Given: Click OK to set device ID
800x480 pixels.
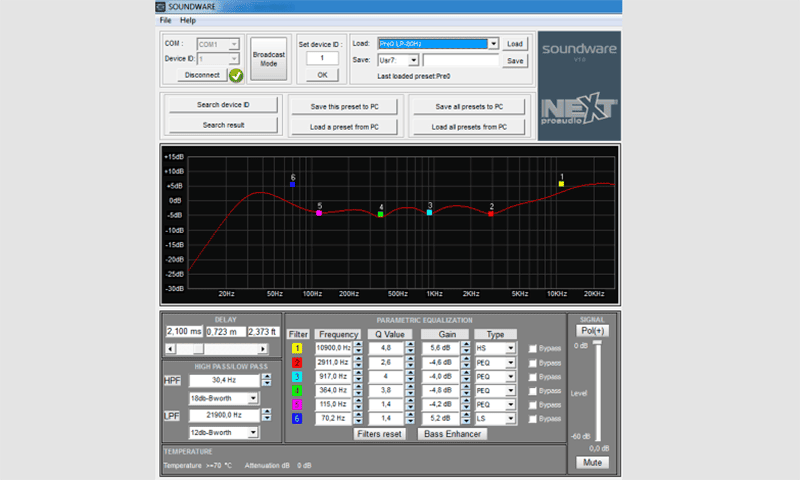Looking at the screenshot, I should [322, 75].
